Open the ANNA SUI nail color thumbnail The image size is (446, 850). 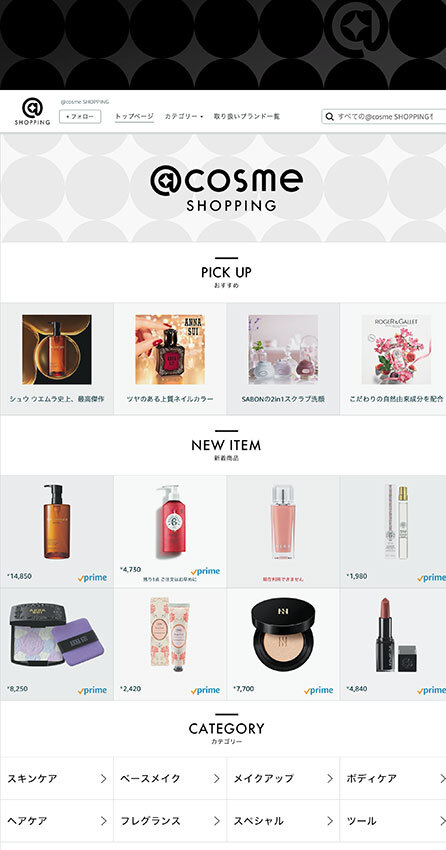pos(170,349)
